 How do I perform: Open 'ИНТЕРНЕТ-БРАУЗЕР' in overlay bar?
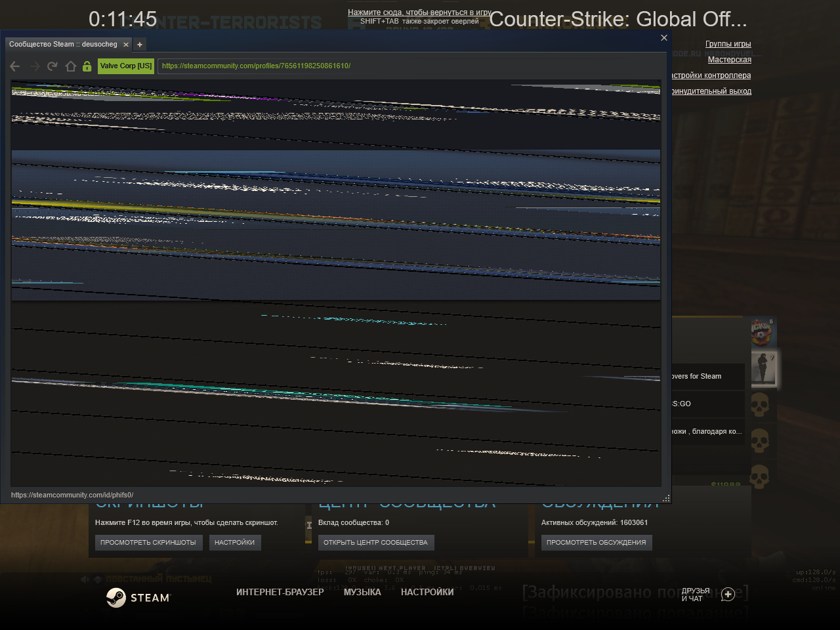[280, 592]
